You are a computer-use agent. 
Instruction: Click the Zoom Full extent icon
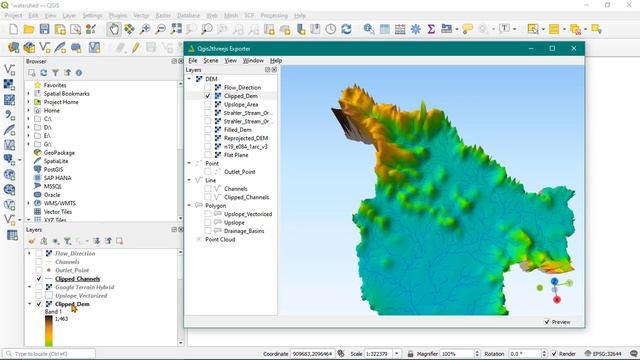[x=177, y=29]
